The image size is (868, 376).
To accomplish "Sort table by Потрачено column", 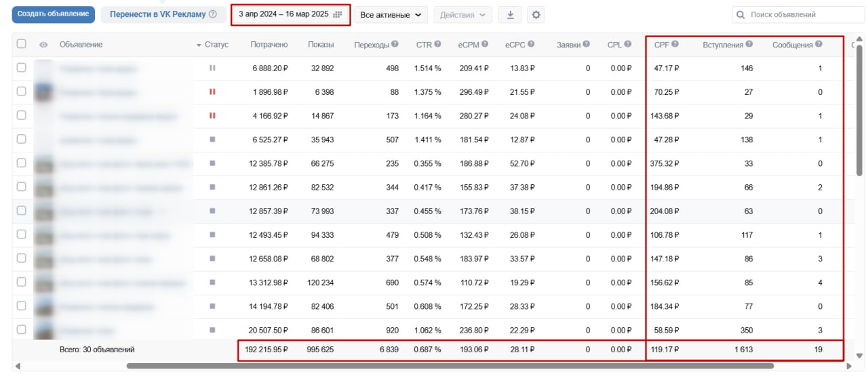I will pos(269,45).
